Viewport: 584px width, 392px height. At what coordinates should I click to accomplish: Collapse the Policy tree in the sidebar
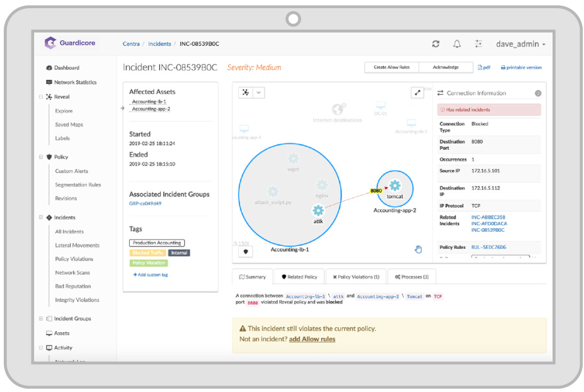[x=41, y=157]
